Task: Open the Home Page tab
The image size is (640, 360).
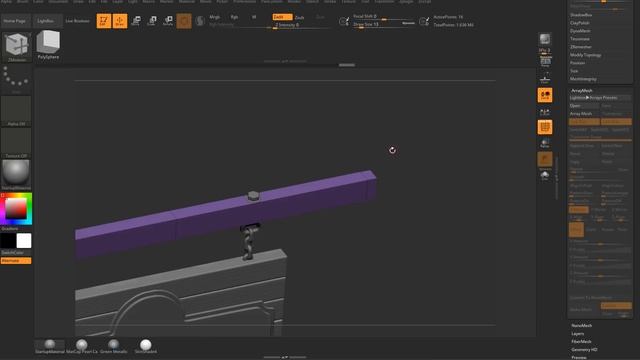Action: point(15,21)
